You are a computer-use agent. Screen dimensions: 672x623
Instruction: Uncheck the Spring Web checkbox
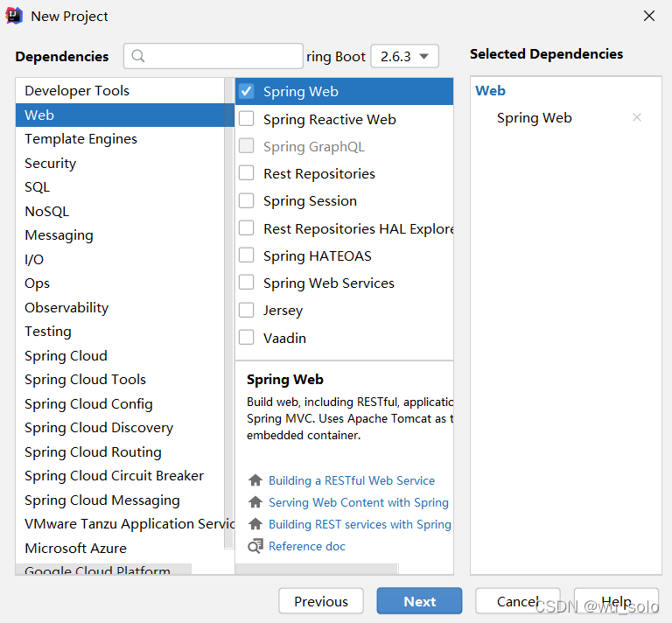tap(247, 91)
